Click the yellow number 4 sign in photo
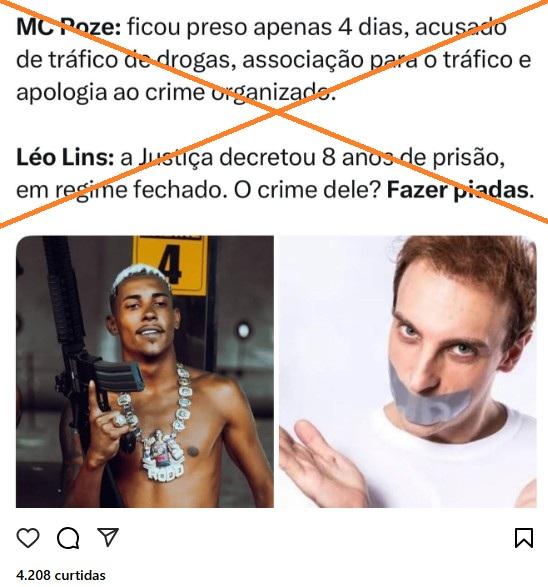The image size is (548, 587). [x=171, y=264]
